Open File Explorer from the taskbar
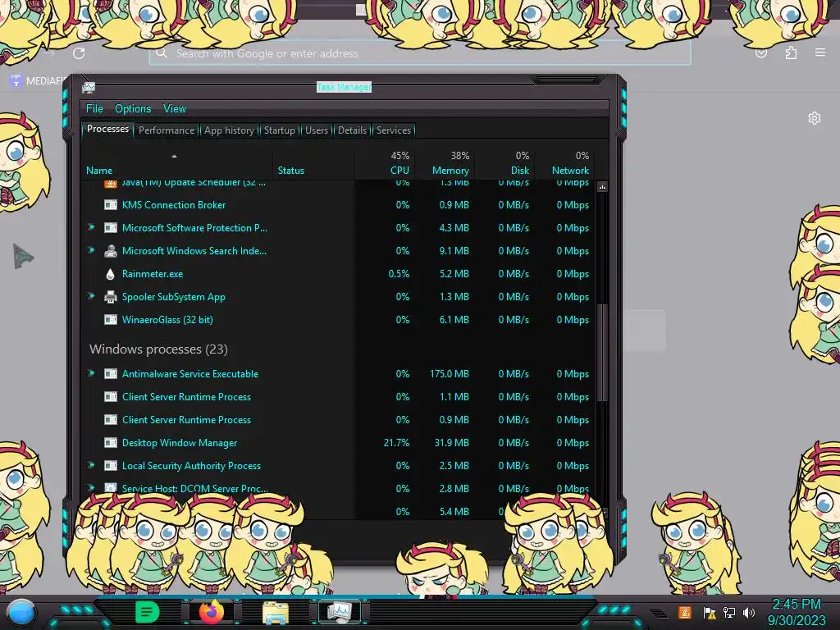840x630 pixels. click(276, 613)
